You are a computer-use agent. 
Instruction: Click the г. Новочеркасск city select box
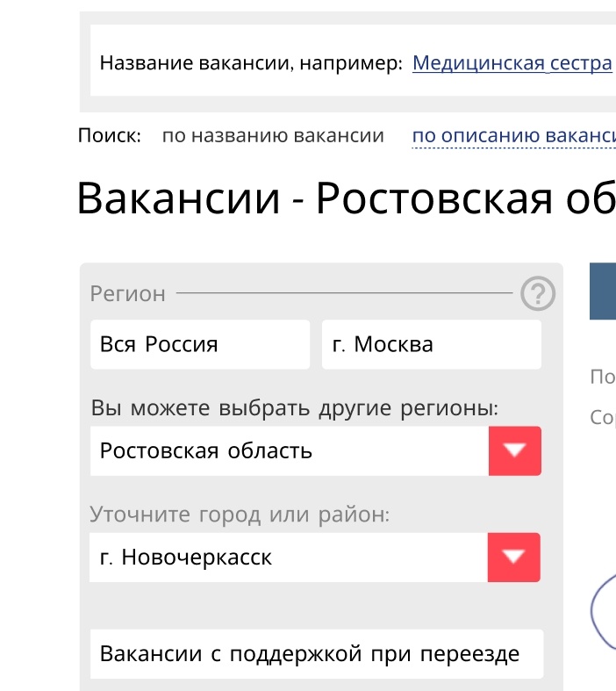(x=290, y=558)
